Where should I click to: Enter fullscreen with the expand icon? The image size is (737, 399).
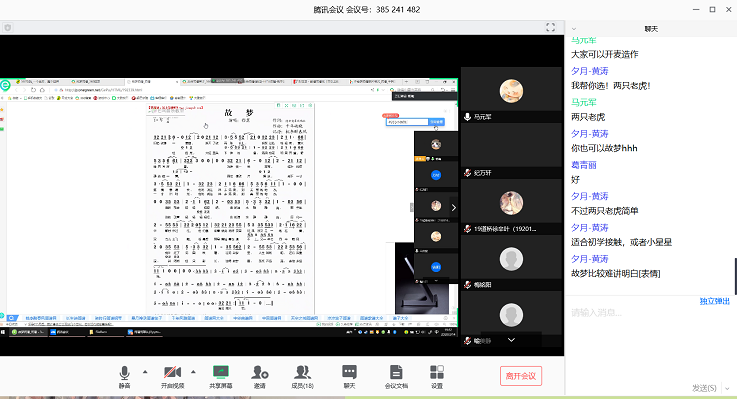(550, 27)
